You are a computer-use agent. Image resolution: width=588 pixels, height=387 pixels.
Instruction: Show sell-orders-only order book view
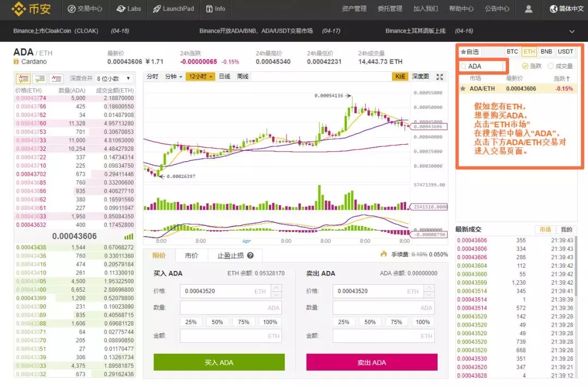click(56, 78)
